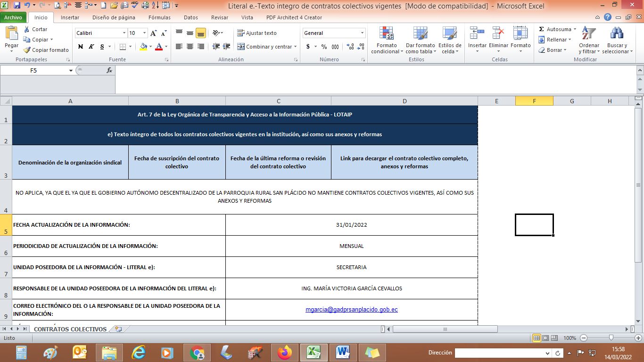Click the Ordenar y filtrar icon
Image resolution: width=644 pixels, height=362 pixels.
[x=588, y=34]
